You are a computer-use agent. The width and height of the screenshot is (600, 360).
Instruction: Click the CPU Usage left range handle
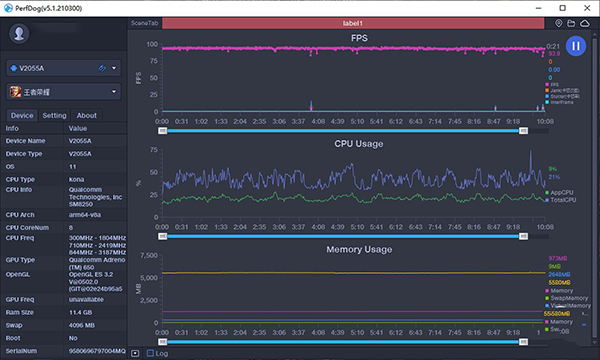tap(163, 236)
